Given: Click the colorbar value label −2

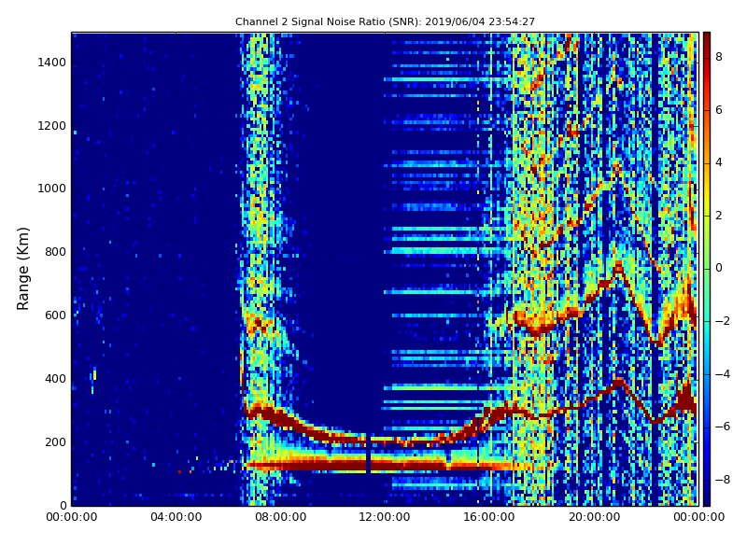Looking at the screenshot, I should click(x=723, y=321).
